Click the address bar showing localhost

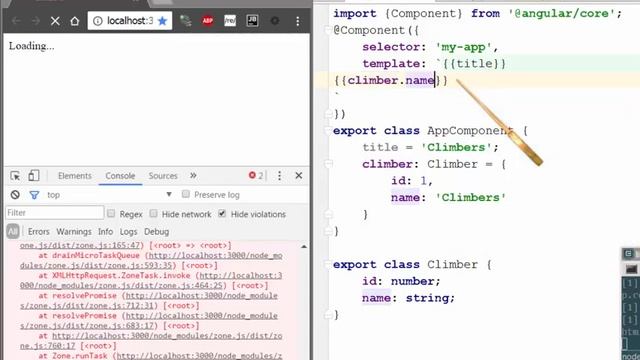(x=130, y=21)
